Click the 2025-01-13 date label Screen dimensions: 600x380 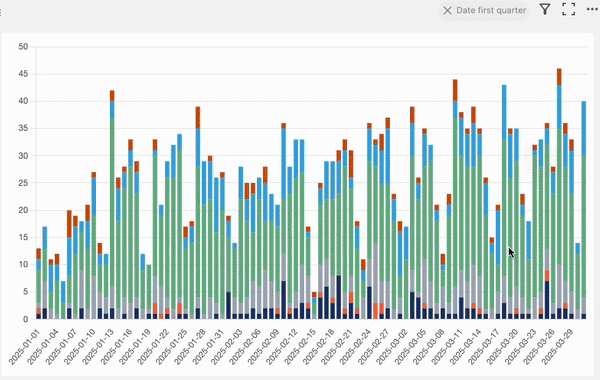pos(98,347)
